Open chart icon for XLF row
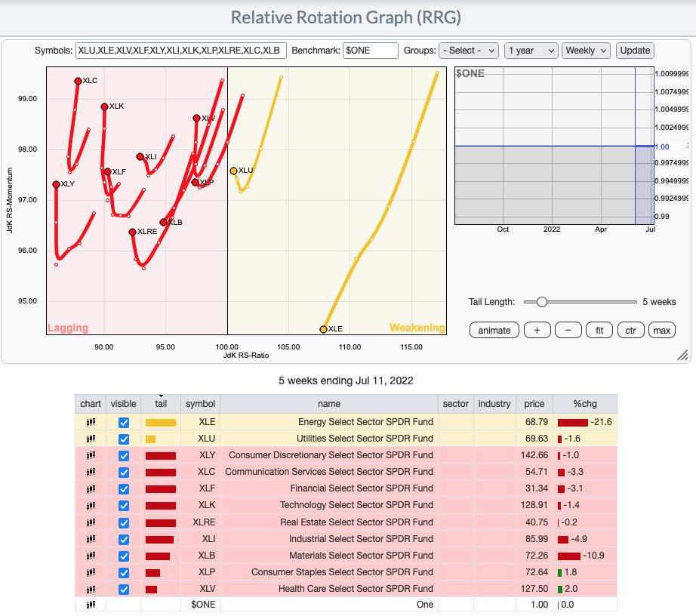This screenshot has height=616, width=696. pos(91,489)
